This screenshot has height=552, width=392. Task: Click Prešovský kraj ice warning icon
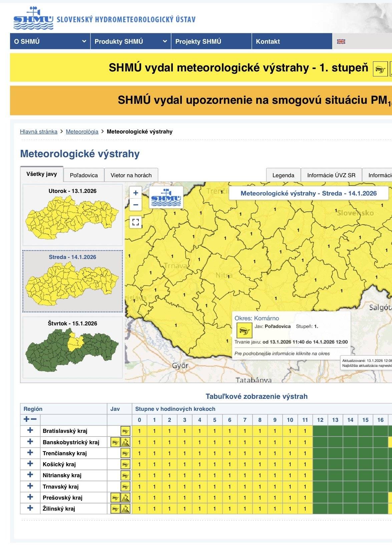click(115, 498)
